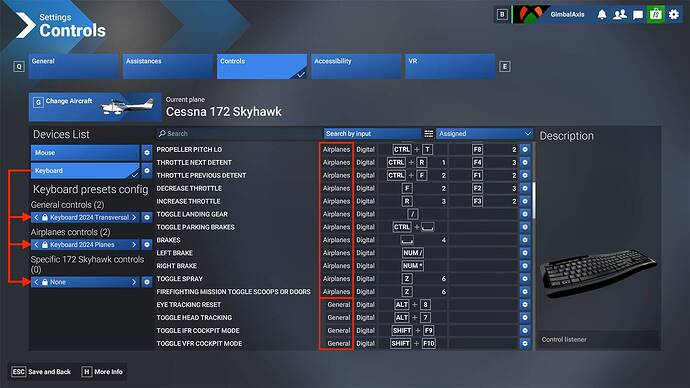Click NUM * binding for RIGHT BRAKE

412,266
